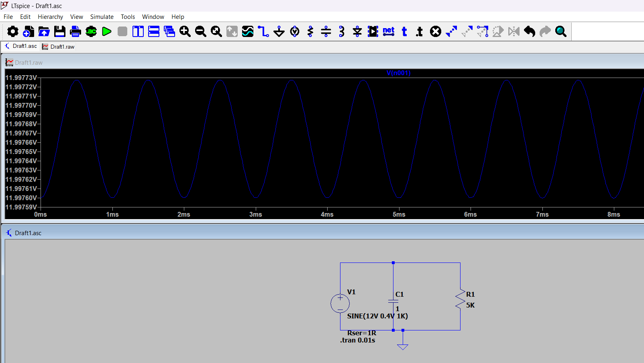Click the 8ms time axis label
The width and height of the screenshot is (644, 363).
[614, 215]
